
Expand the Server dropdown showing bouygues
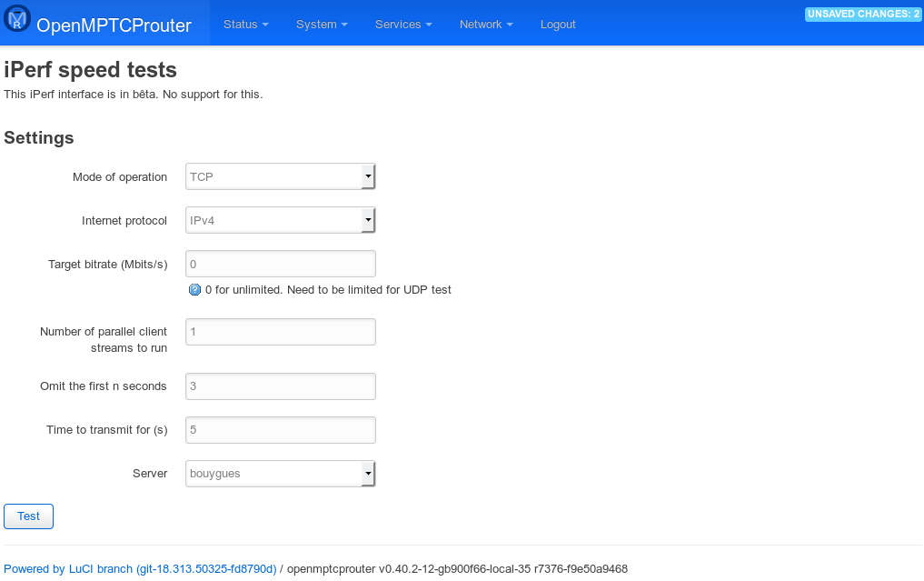(x=281, y=474)
